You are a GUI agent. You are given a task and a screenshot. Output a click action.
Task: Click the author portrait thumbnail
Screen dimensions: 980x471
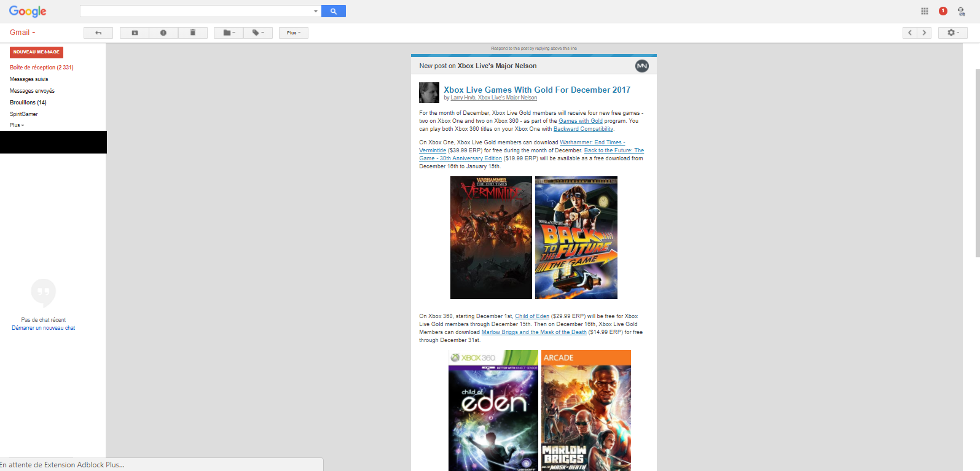click(429, 93)
